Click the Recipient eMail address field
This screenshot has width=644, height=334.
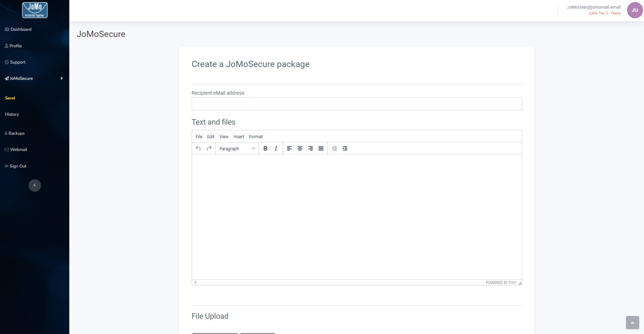click(x=357, y=104)
